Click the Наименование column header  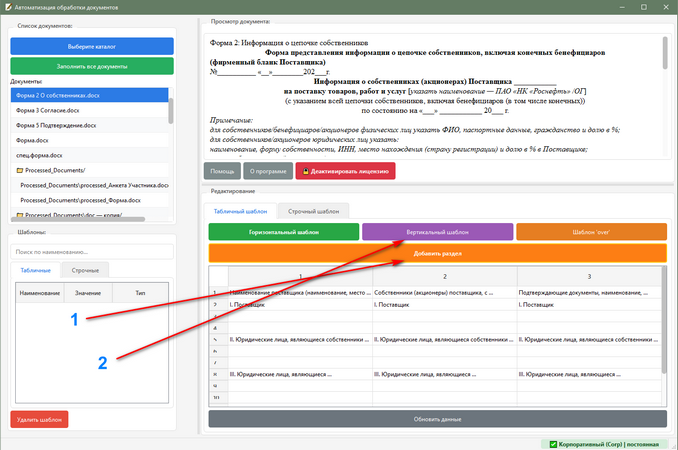pos(40,293)
